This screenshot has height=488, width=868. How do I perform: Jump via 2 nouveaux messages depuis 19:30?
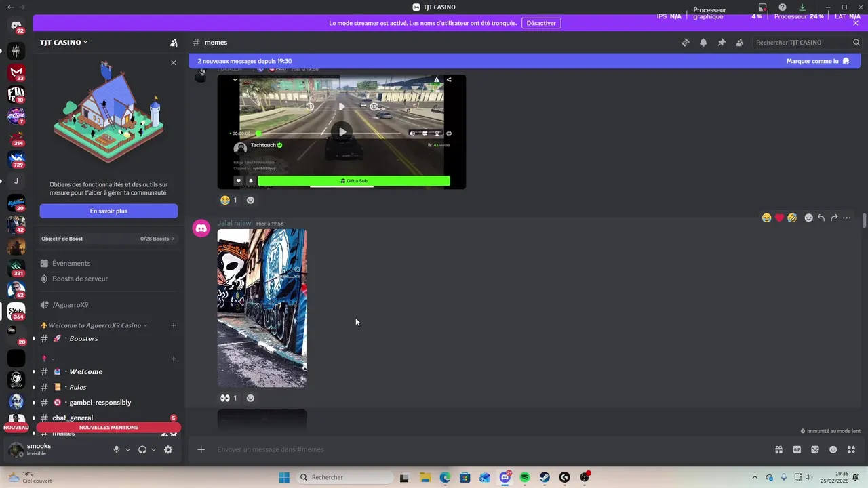244,61
